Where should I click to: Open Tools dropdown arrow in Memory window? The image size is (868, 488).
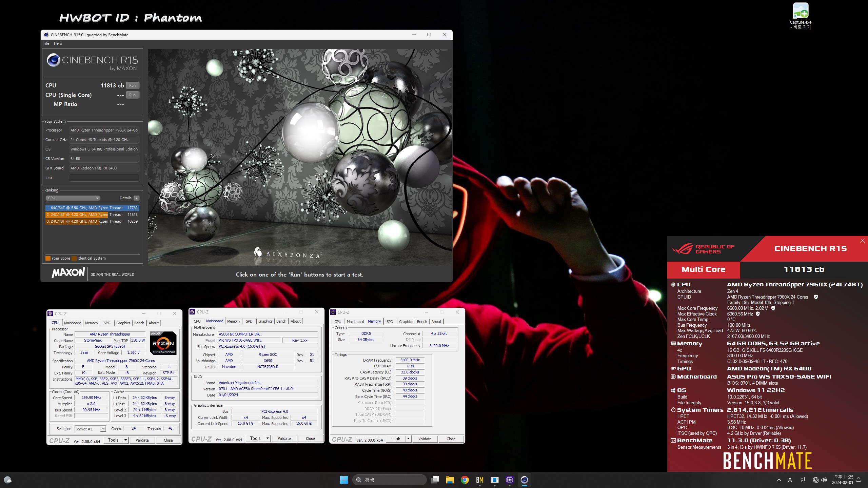[x=408, y=439]
